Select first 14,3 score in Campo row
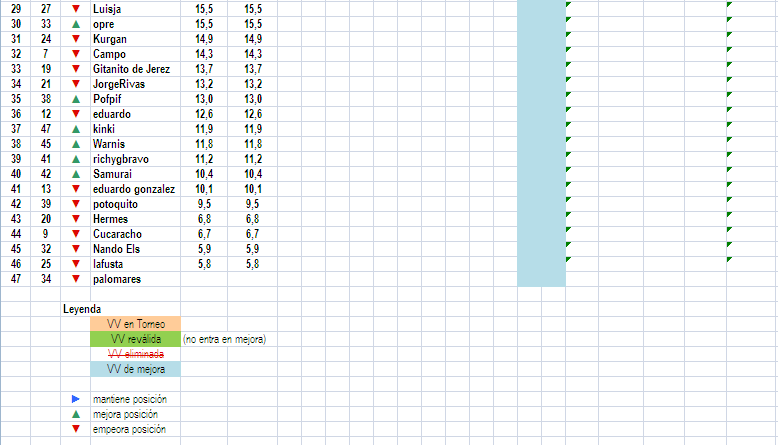Viewport: 778px width, 445px height. (204, 54)
